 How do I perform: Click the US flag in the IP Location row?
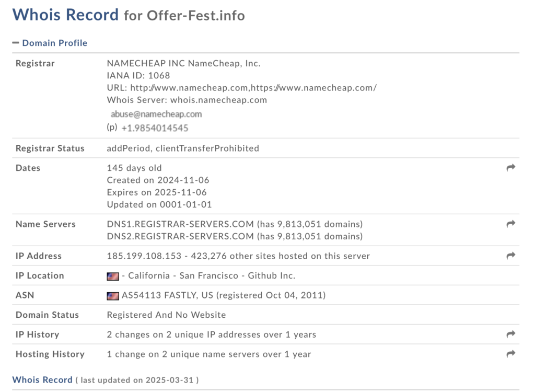click(x=113, y=276)
